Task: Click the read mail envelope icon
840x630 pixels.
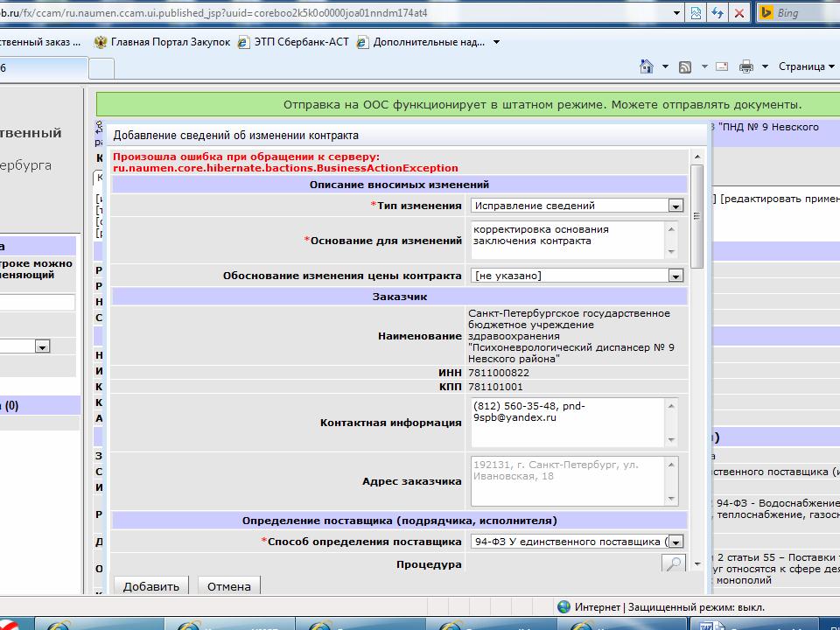Action: point(722,66)
